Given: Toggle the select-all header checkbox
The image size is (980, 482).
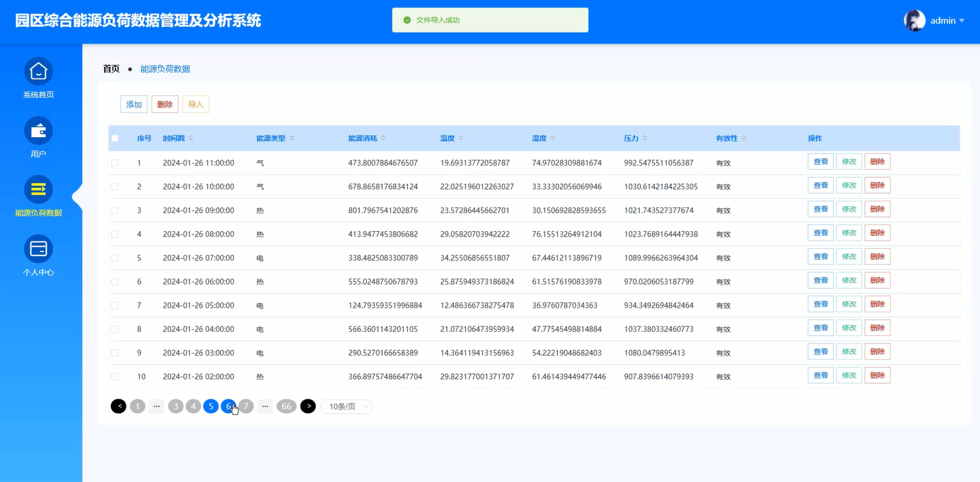Looking at the screenshot, I should [x=115, y=139].
